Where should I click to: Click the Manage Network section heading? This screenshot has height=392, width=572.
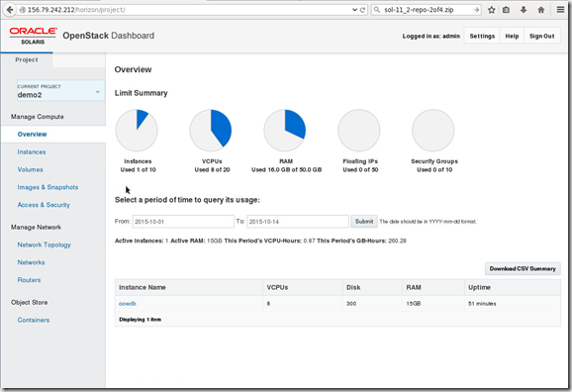pyautogui.click(x=36, y=227)
